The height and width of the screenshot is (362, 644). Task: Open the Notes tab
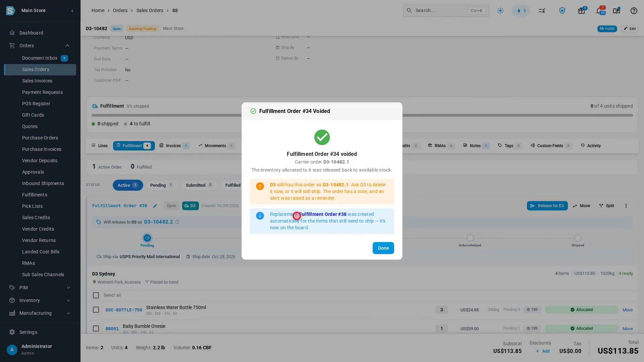coord(476,146)
